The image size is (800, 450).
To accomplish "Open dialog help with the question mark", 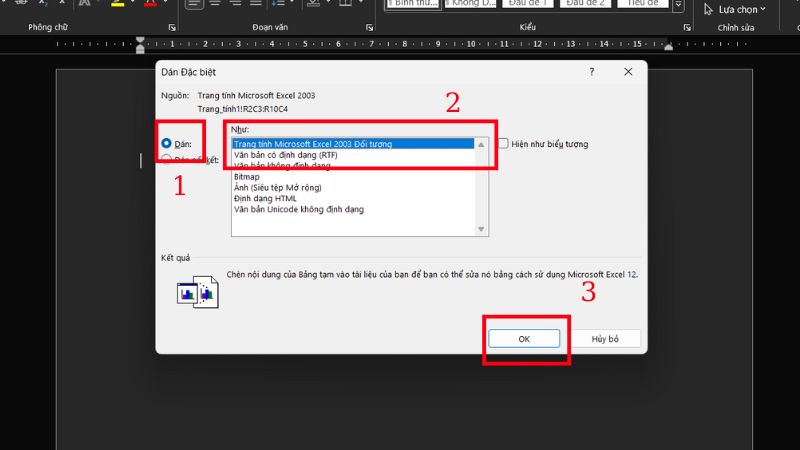I will [592, 72].
